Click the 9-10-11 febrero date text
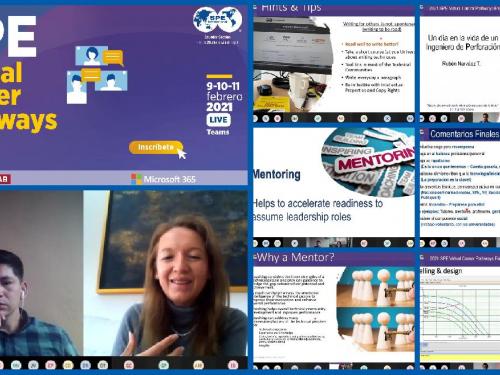Image resolution: width=500 pixels, height=375 pixels. [224, 91]
